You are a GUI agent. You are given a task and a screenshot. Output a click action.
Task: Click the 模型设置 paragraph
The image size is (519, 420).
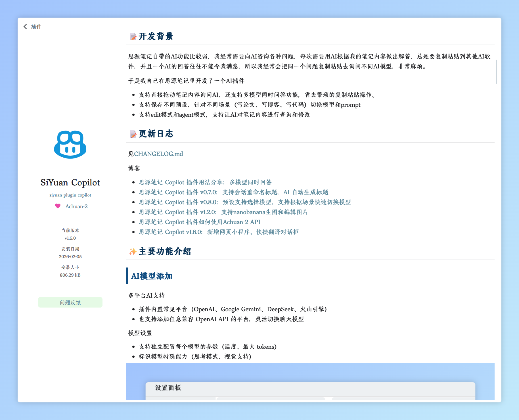point(140,333)
